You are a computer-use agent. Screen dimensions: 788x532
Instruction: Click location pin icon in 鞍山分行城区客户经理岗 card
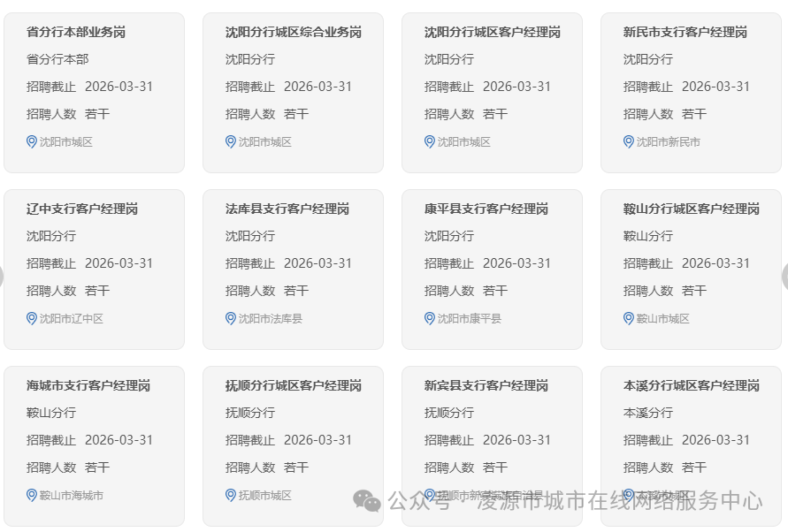pyautogui.click(x=629, y=318)
